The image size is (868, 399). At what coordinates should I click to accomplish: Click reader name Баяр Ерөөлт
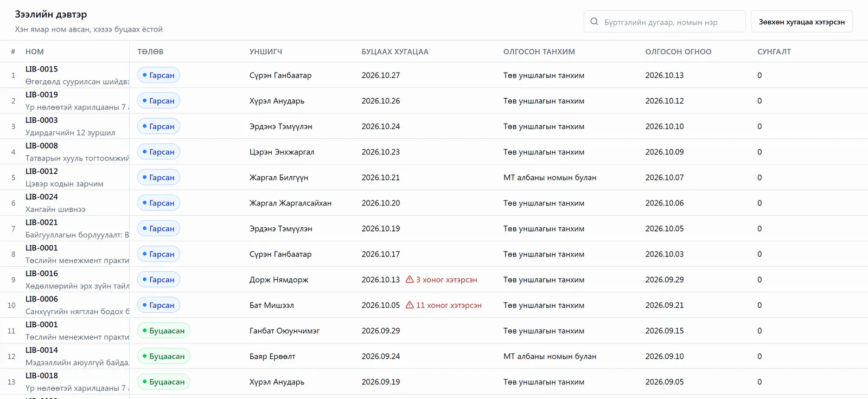272,356
